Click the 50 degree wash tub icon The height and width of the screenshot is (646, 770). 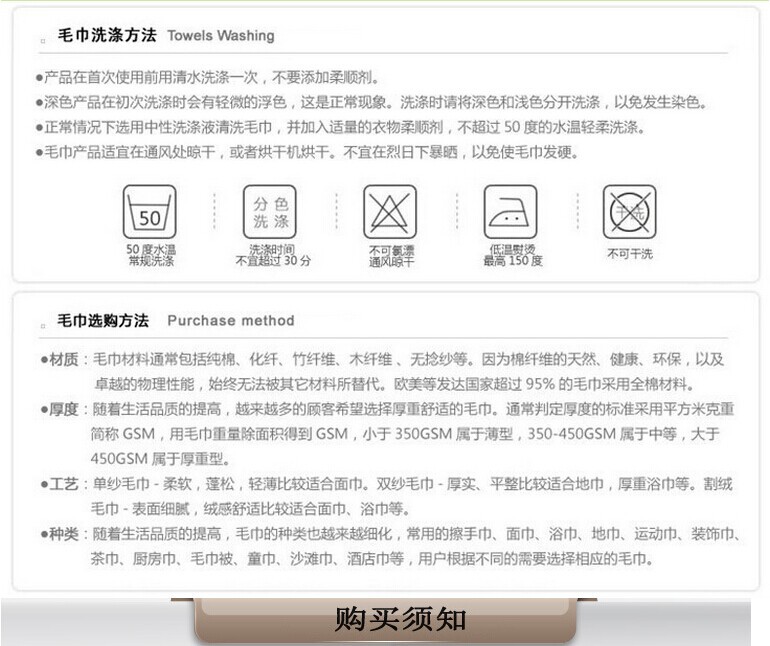[x=149, y=212]
